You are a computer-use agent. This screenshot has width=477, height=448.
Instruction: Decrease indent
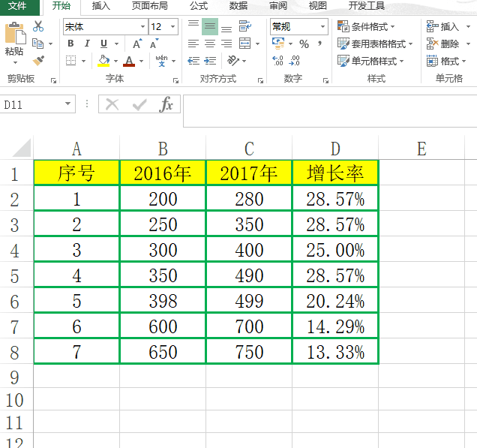[193, 61]
